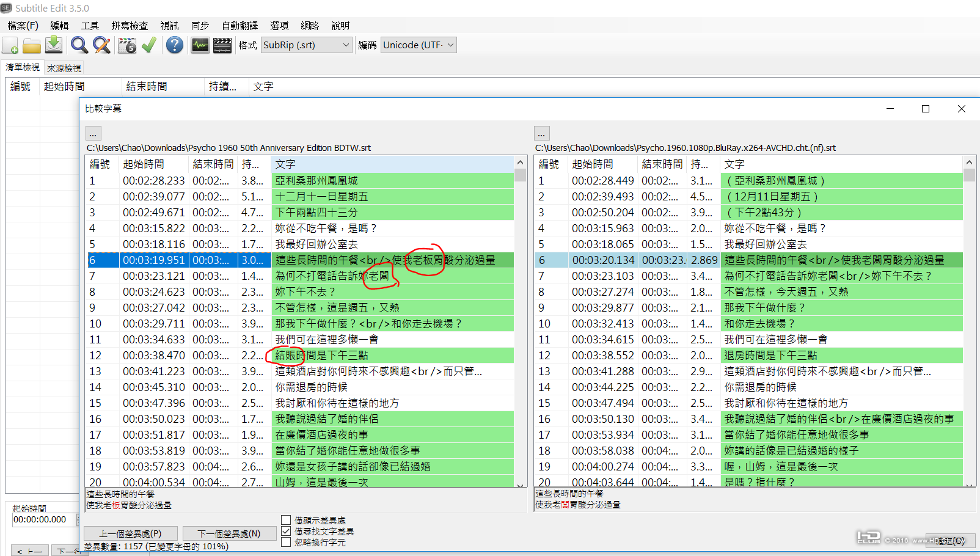Toggle the video clapperboard icon
This screenshot has width=980, height=556.
tap(222, 45)
